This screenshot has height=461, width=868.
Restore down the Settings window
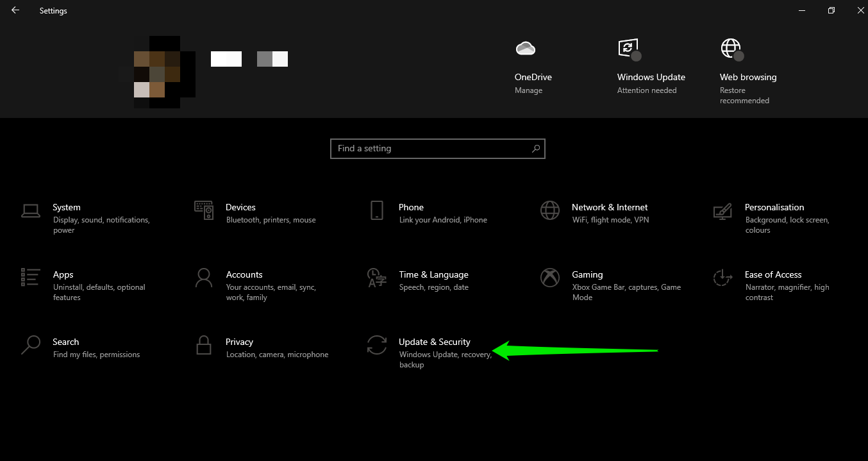[x=831, y=10]
